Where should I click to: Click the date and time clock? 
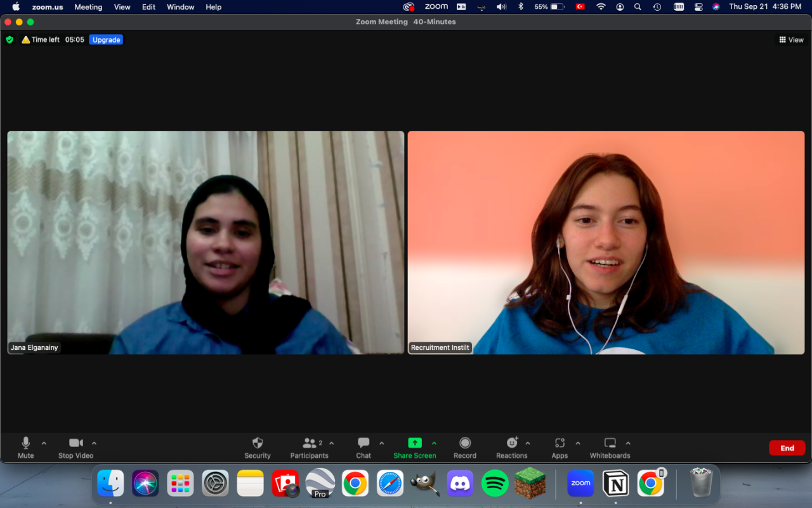point(765,7)
